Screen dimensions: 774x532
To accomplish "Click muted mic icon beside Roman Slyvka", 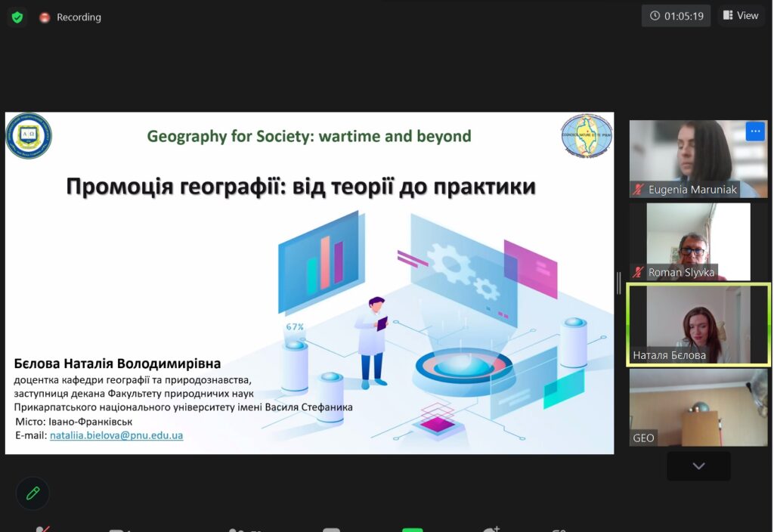I will pyautogui.click(x=639, y=272).
